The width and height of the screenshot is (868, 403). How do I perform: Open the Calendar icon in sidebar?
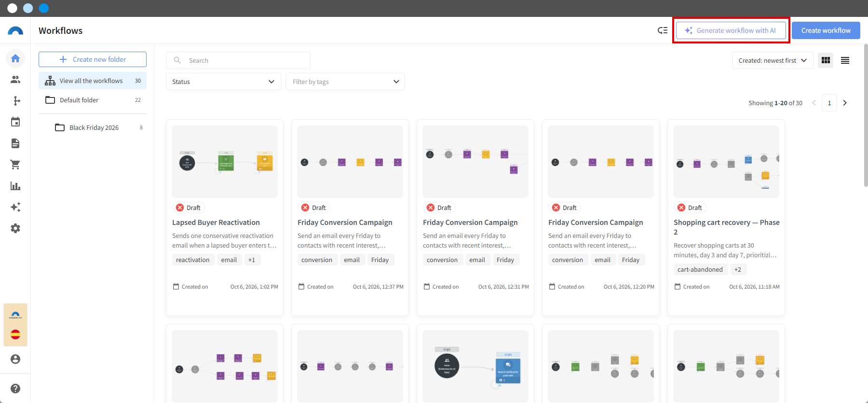coord(15,122)
